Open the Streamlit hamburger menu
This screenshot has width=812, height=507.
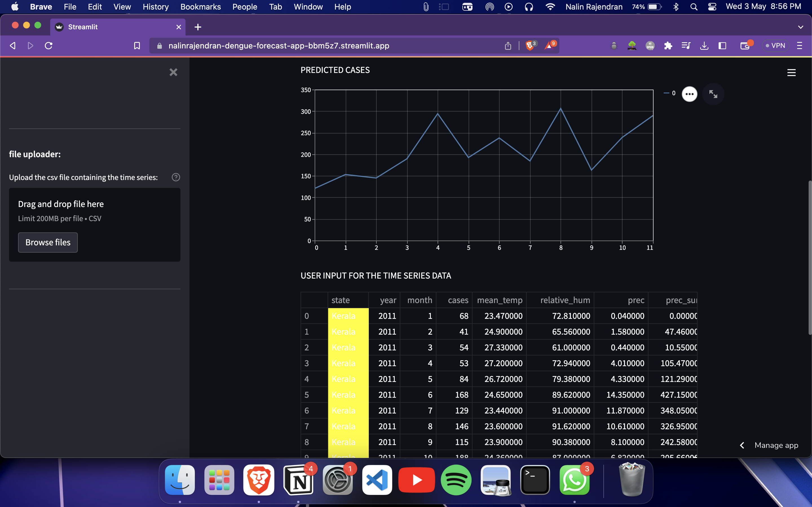point(791,72)
